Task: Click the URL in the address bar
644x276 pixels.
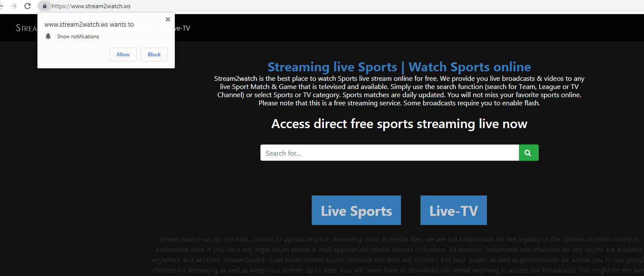Action: coord(91,6)
